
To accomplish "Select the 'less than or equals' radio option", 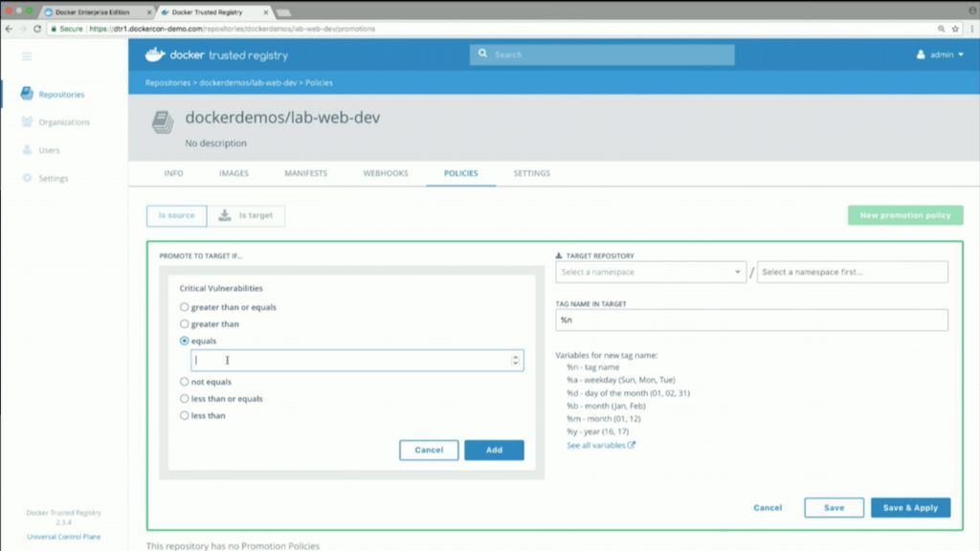I will coord(185,398).
